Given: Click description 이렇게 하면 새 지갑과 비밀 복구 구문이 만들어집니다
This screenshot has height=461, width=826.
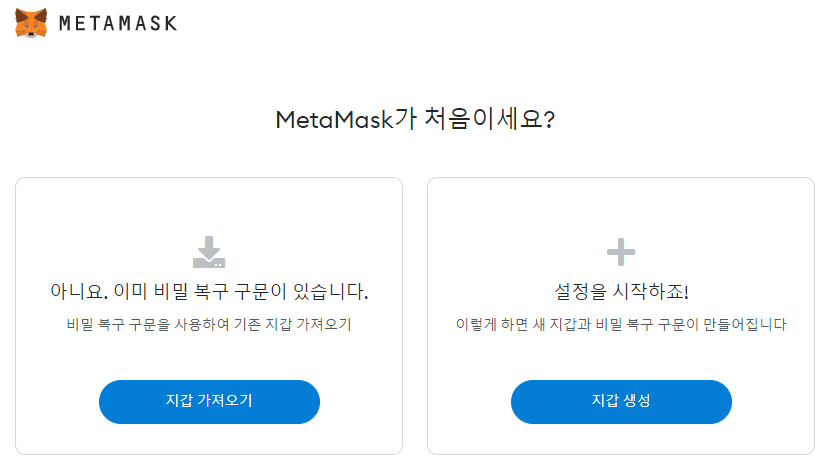Looking at the screenshot, I should coord(621,324).
